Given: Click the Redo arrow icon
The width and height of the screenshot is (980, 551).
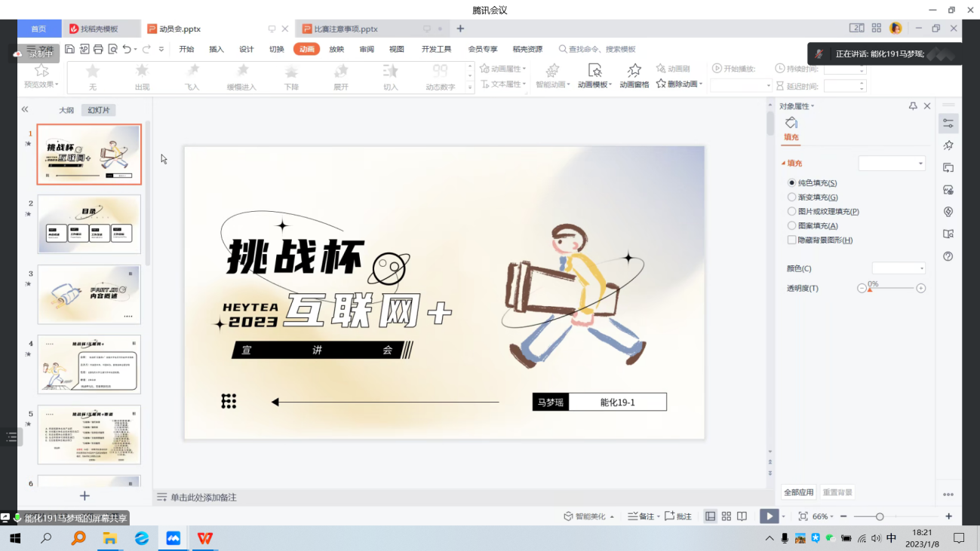Looking at the screenshot, I should (x=146, y=49).
